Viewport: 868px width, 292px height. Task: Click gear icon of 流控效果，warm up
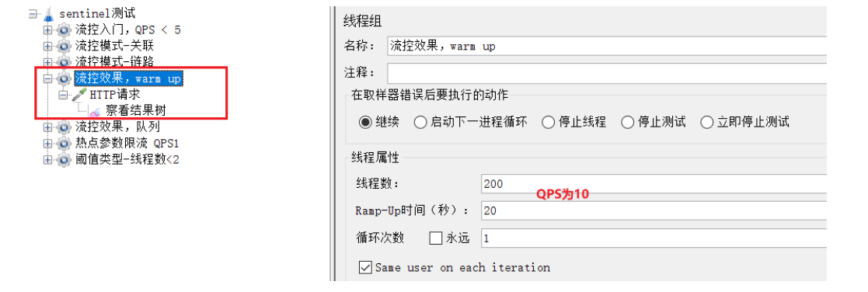64,79
